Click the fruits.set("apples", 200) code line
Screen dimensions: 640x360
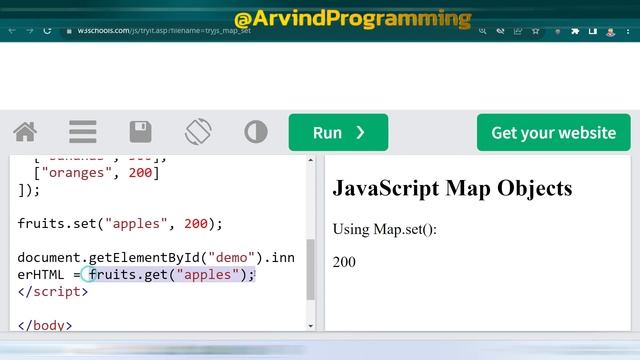click(x=120, y=224)
